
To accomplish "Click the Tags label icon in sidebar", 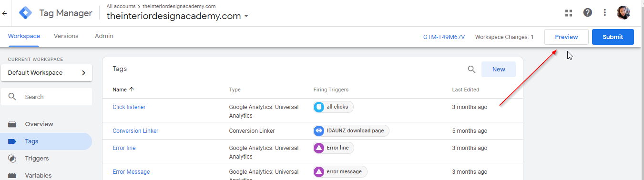I will [12, 141].
